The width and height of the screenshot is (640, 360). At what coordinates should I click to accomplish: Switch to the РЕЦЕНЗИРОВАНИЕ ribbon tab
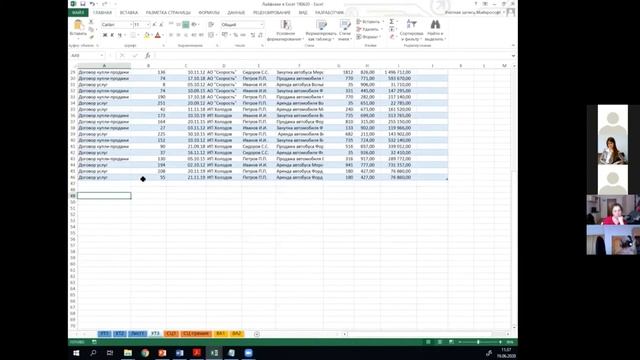click(272, 13)
